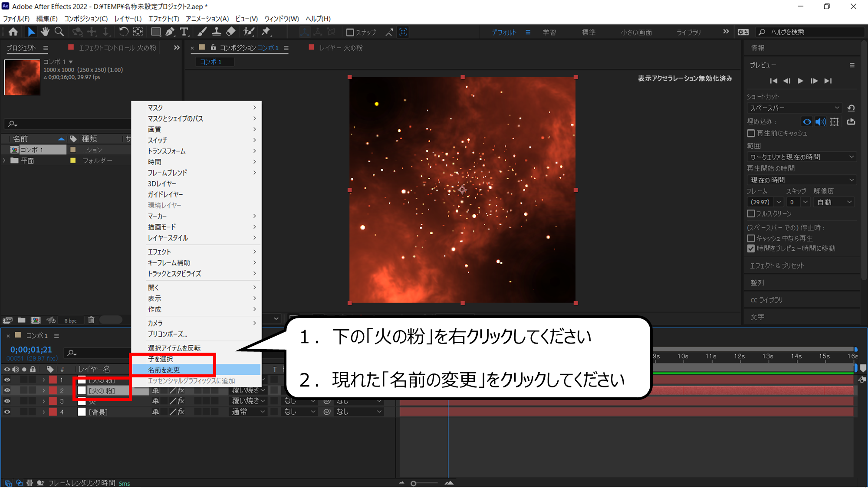Select the Eraser tool
The image size is (868, 488).
[231, 32]
